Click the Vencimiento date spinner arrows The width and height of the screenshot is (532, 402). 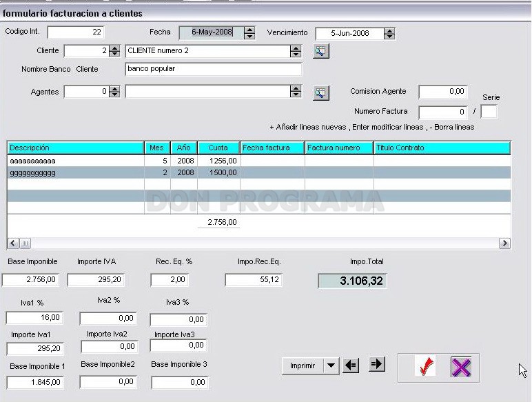click(389, 33)
